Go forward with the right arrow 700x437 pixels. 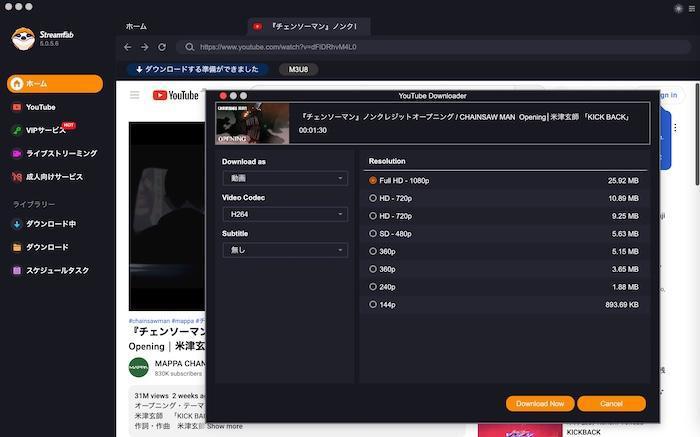tap(145, 47)
